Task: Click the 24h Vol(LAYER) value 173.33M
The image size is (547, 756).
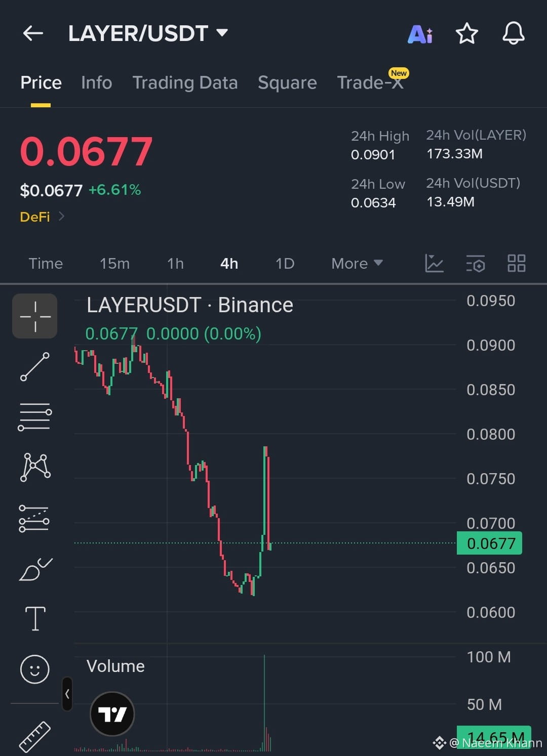Action: [454, 153]
